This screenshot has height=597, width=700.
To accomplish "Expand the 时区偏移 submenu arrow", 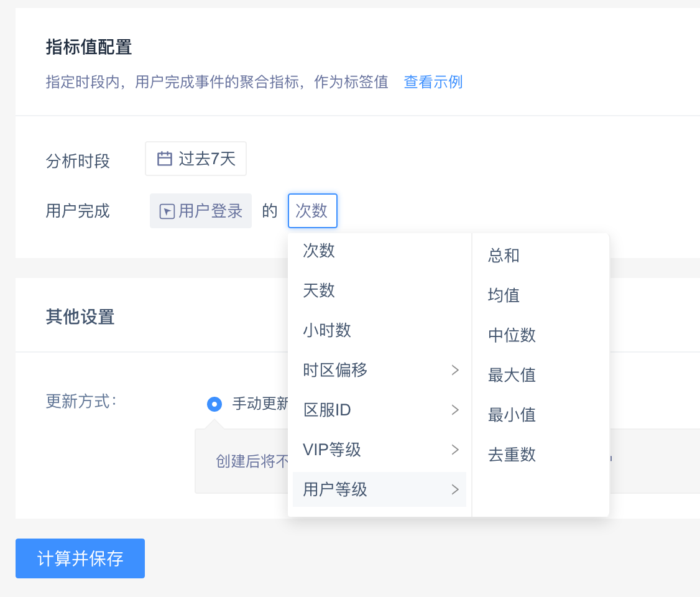I will pyautogui.click(x=455, y=370).
